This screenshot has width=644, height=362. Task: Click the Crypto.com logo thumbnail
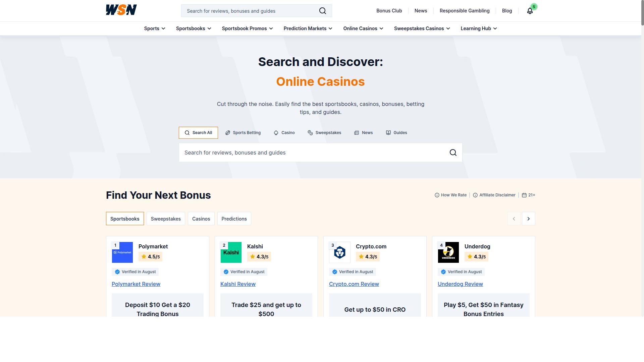(x=340, y=252)
